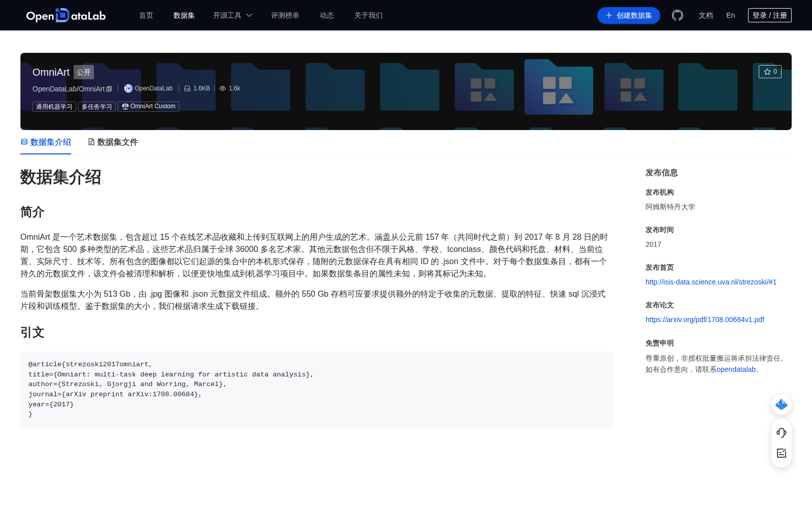Click the 引文 section heading

[32, 332]
